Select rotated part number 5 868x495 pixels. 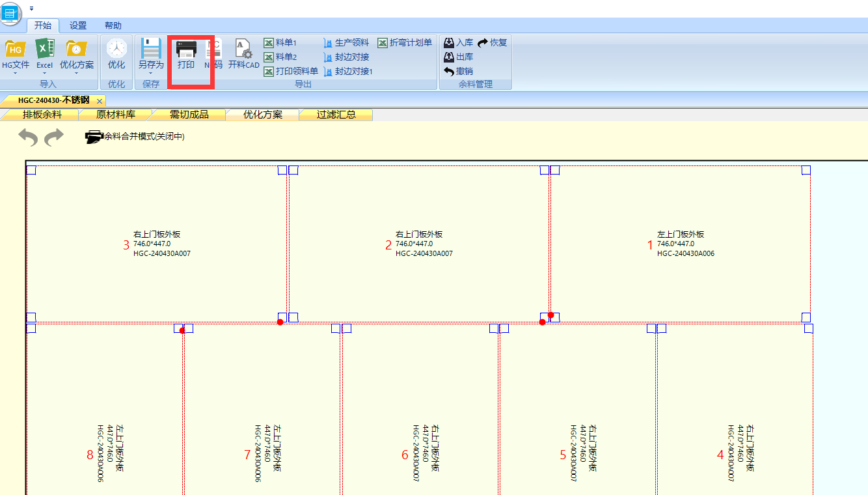[577, 410]
